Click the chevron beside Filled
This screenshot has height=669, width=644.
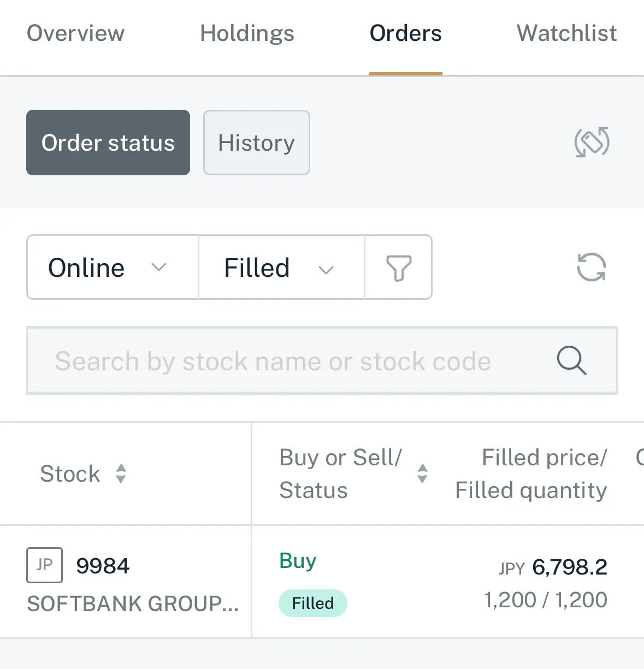(326, 269)
